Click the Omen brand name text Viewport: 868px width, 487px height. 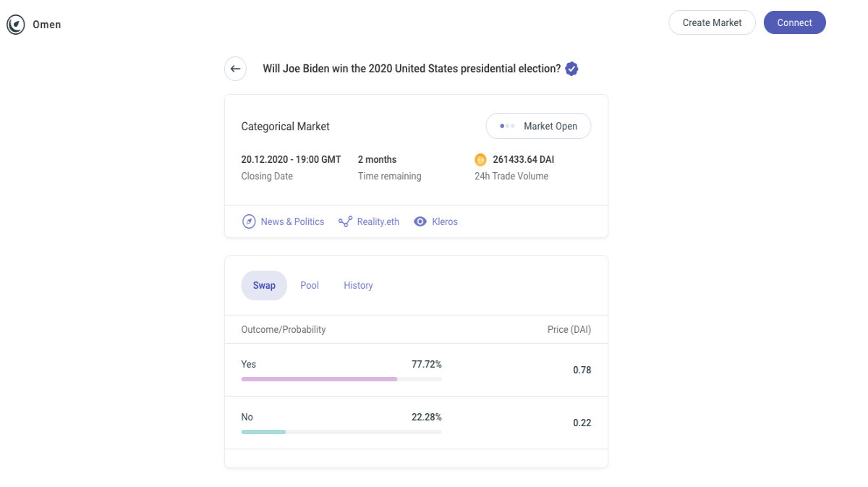point(47,25)
